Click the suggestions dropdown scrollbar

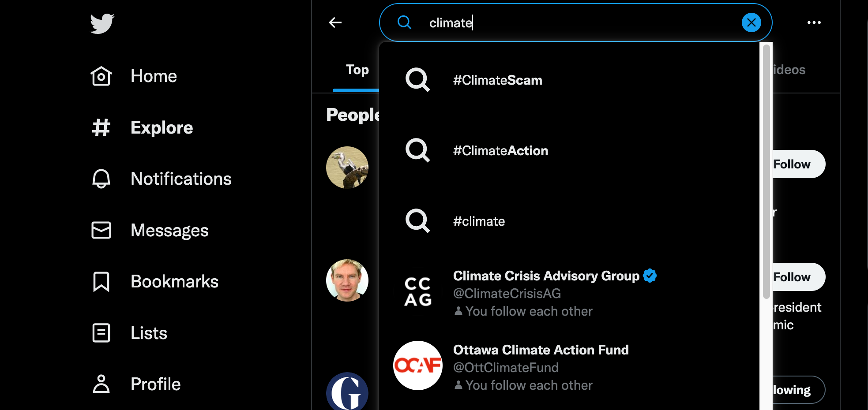pos(766,171)
